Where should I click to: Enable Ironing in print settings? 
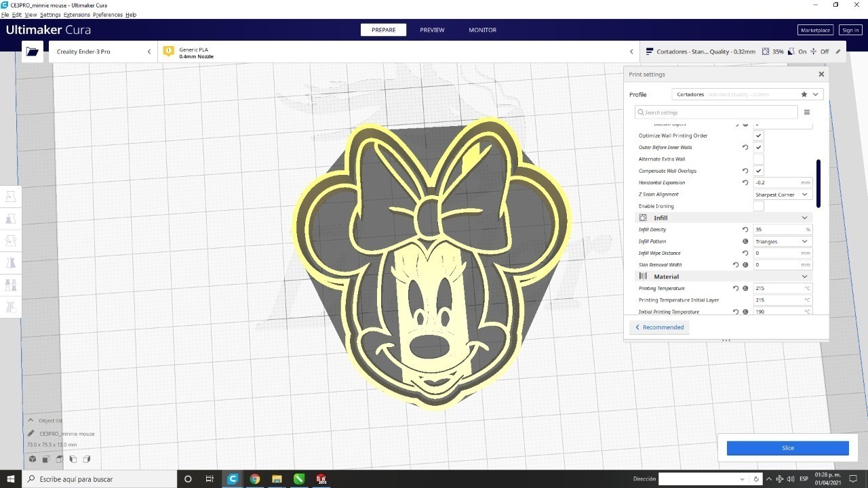pos(758,206)
